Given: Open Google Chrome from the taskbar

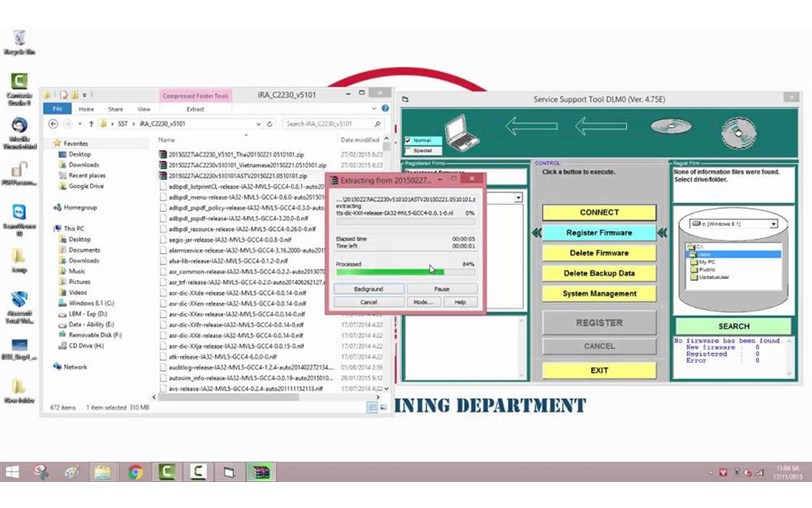Looking at the screenshot, I should click(x=136, y=472).
